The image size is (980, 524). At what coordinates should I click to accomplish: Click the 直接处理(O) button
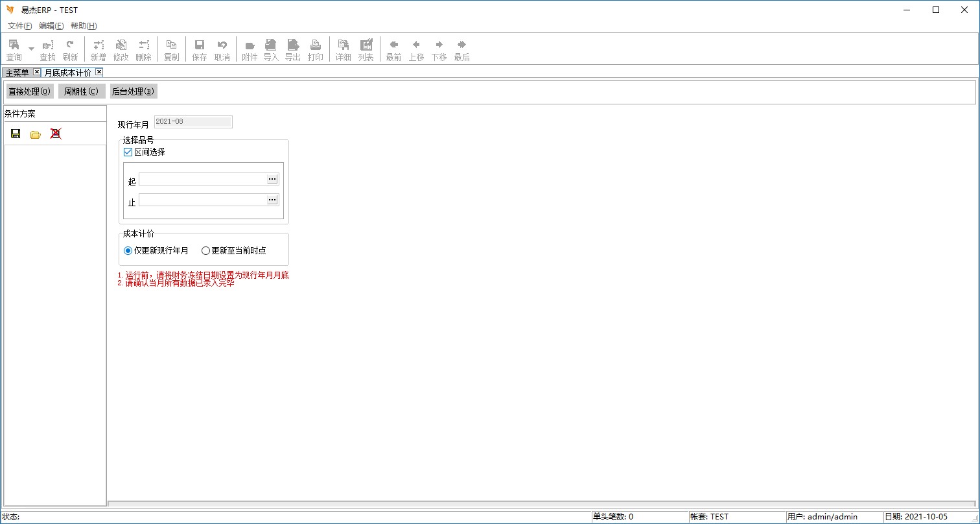click(29, 91)
